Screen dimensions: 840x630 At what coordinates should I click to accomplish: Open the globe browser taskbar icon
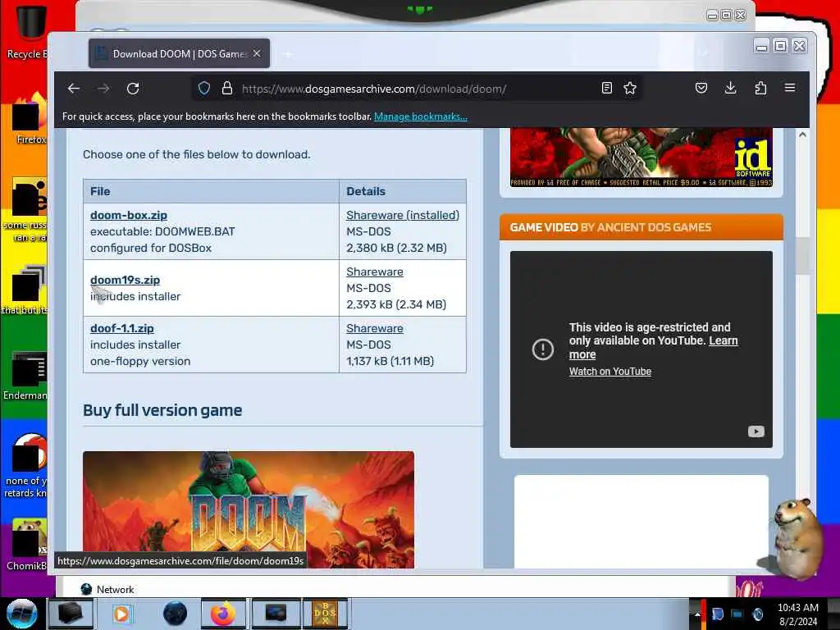(175, 614)
